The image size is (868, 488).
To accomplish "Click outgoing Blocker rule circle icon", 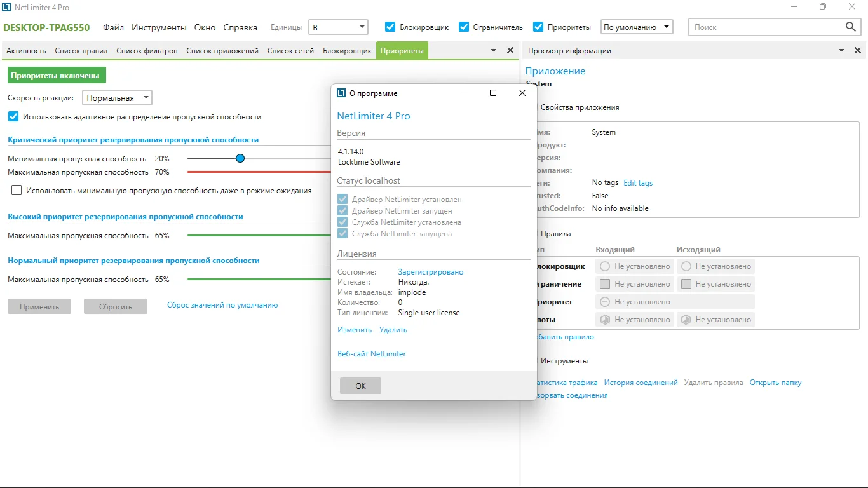I will (x=686, y=266).
